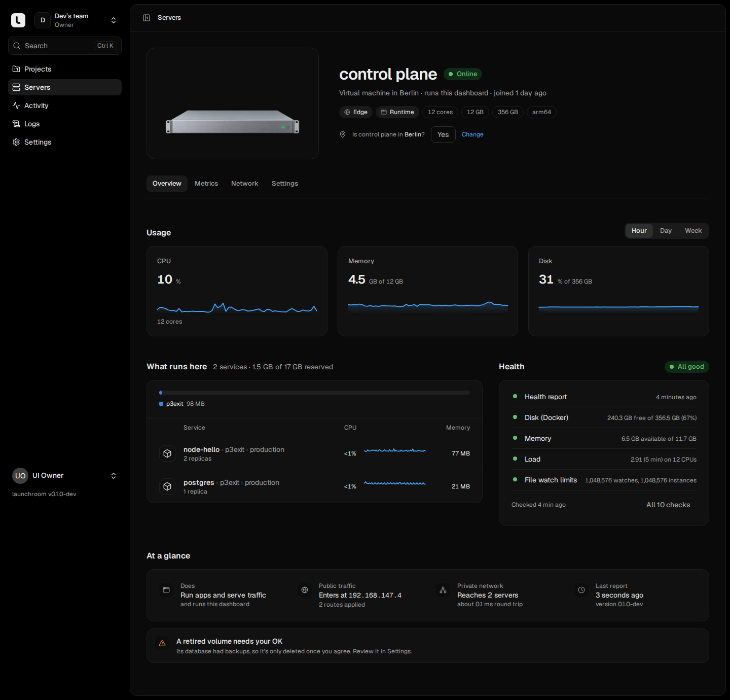This screenshot has width=730, height=700.
Task: Switch to the Network tab
Action: pos(245,184)
